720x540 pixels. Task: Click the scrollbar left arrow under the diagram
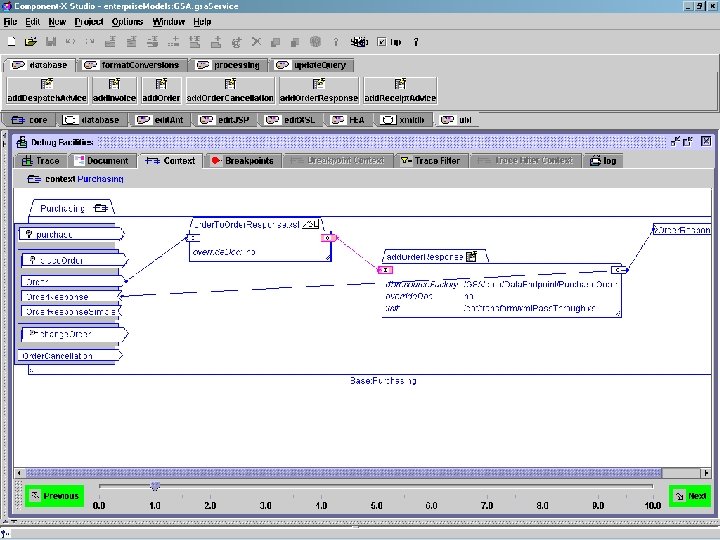[19, 472]
